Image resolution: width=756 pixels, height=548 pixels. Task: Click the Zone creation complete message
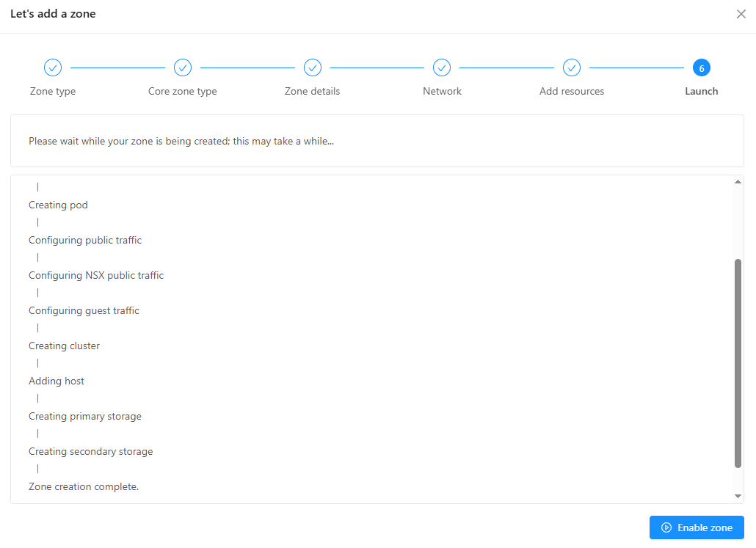tap(84, 486)
